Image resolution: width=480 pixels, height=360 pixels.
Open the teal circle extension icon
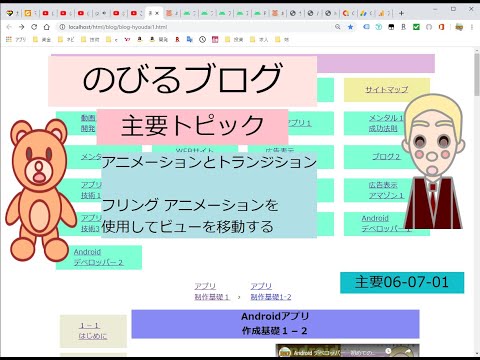point(379,27)
